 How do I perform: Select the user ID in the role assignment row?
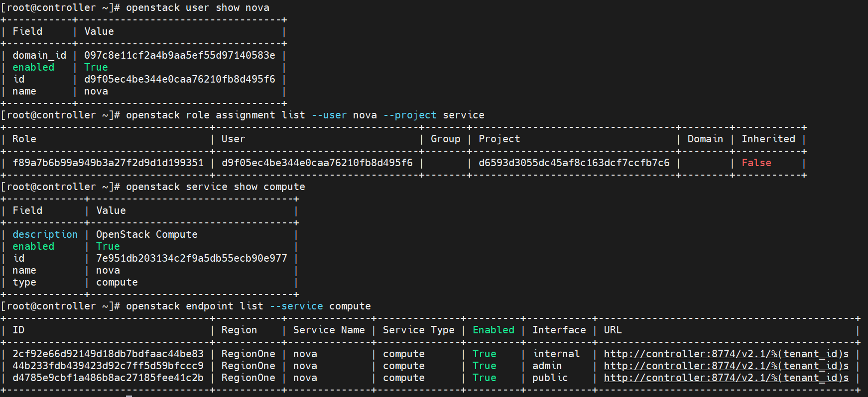[x=317, y=163]
